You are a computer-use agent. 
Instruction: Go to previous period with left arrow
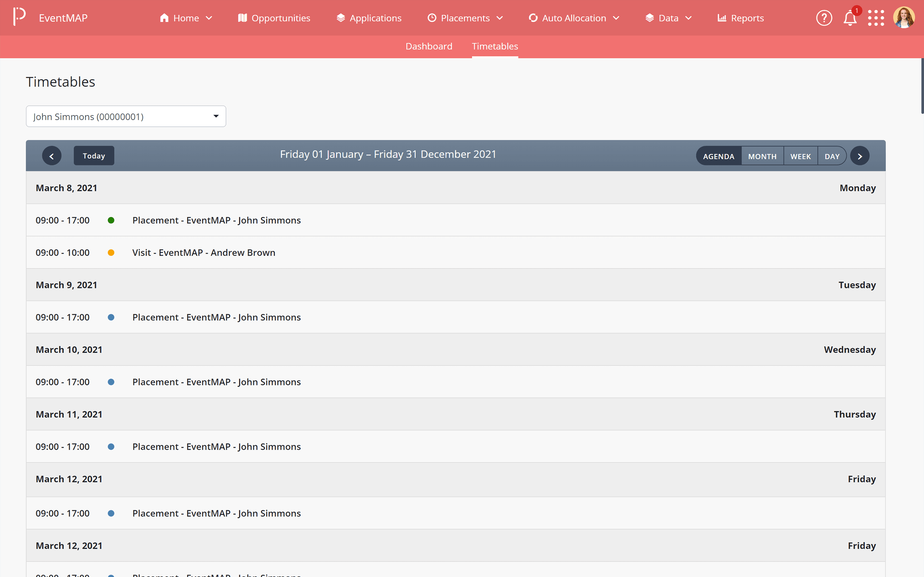click(52, 156)
